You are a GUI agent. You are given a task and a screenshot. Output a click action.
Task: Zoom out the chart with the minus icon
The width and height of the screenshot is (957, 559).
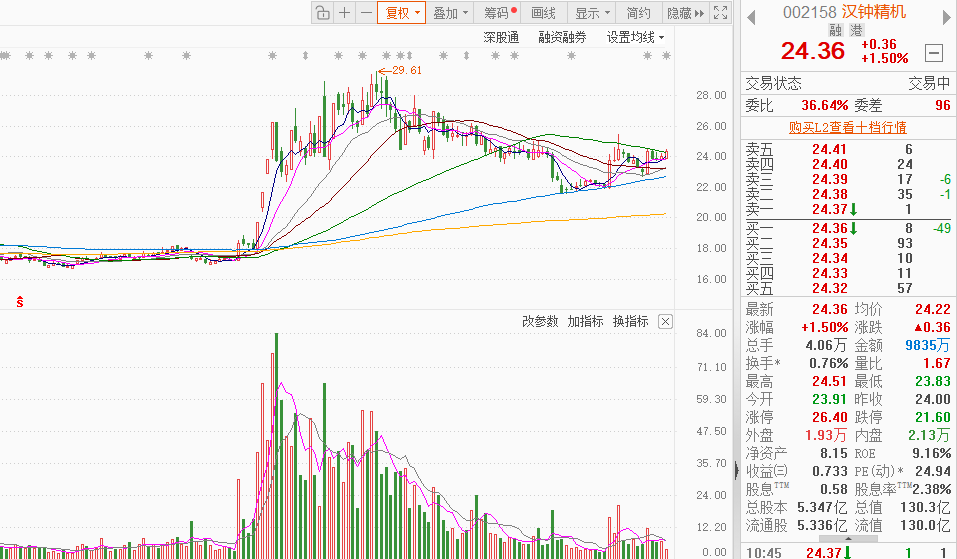366,13
